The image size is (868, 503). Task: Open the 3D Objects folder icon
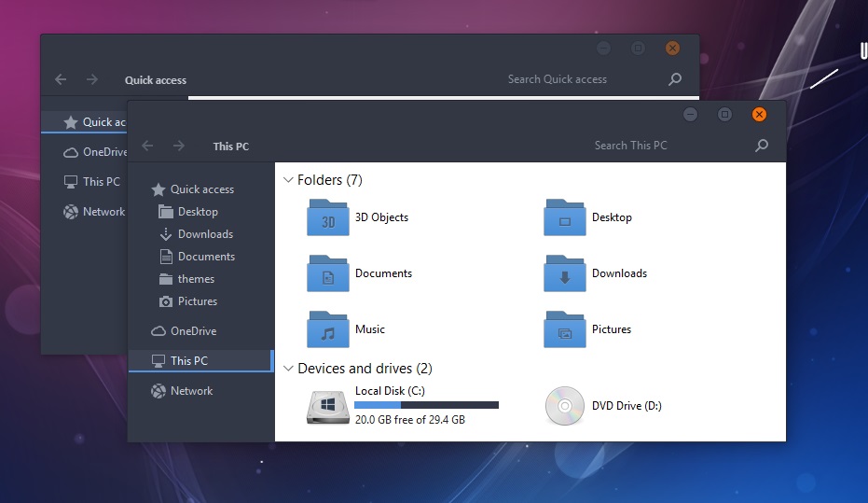pos(327,218)
